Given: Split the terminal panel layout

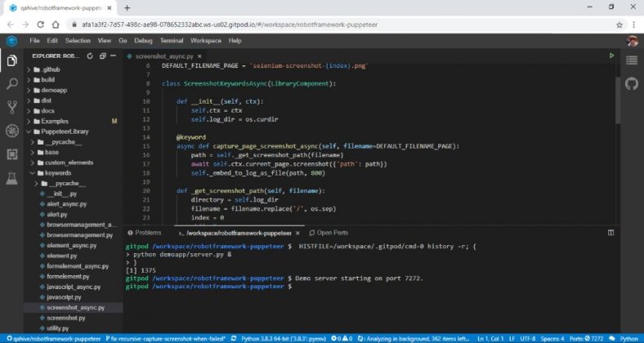Looking at the screenshot, I should 610,233.
